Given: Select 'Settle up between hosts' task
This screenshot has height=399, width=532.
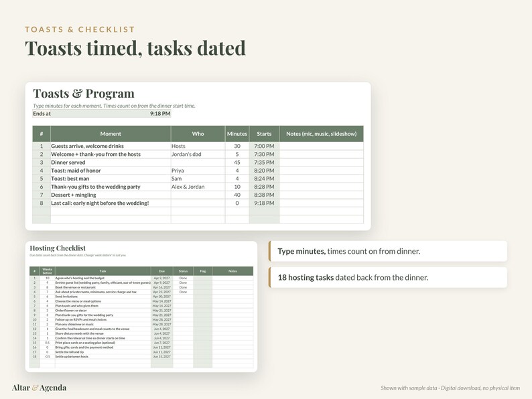Looking at the screenshot, I should point(103,357).
